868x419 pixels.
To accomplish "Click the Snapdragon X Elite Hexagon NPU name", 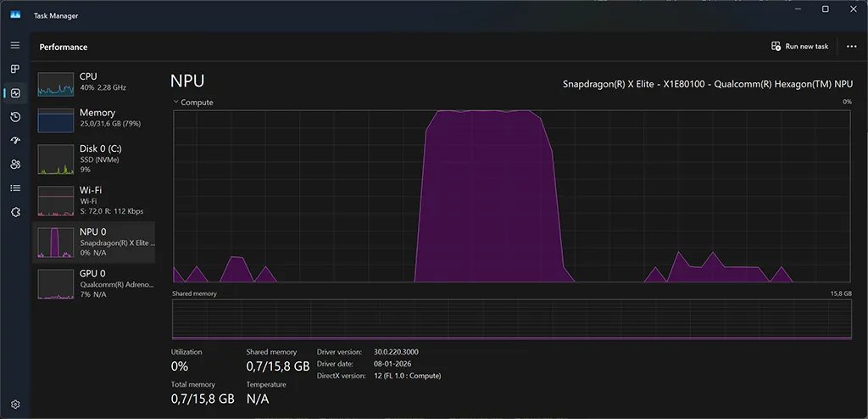I will point(708,84).
